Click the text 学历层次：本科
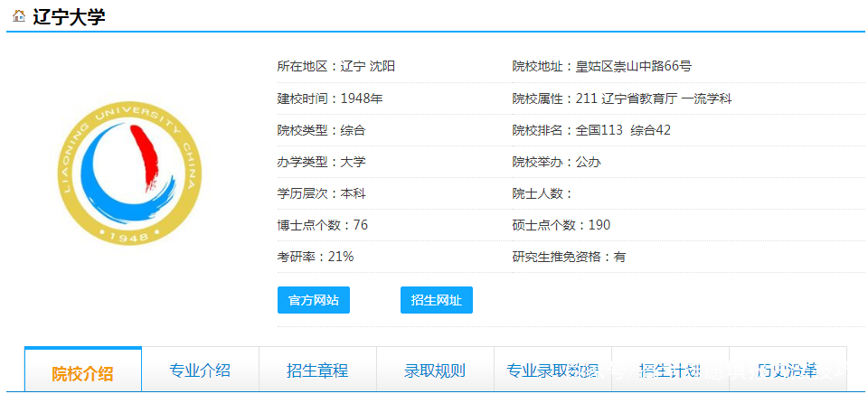868x394 pixels. [x=321, y=193]
